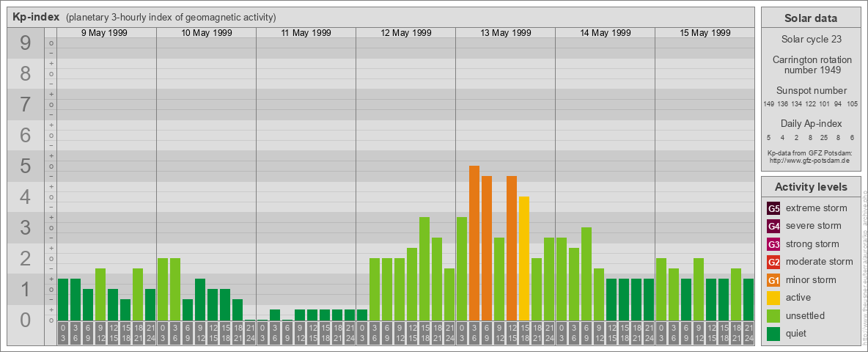The height and width of the screenshot is (352, 868).
Task: Click sunspot value 94
Action: point(838,104)
